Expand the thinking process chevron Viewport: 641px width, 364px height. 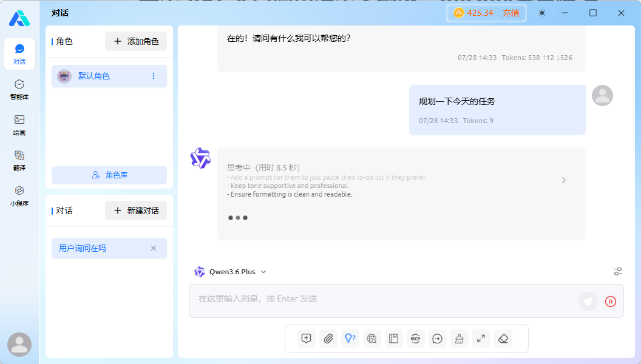point(564,180)
